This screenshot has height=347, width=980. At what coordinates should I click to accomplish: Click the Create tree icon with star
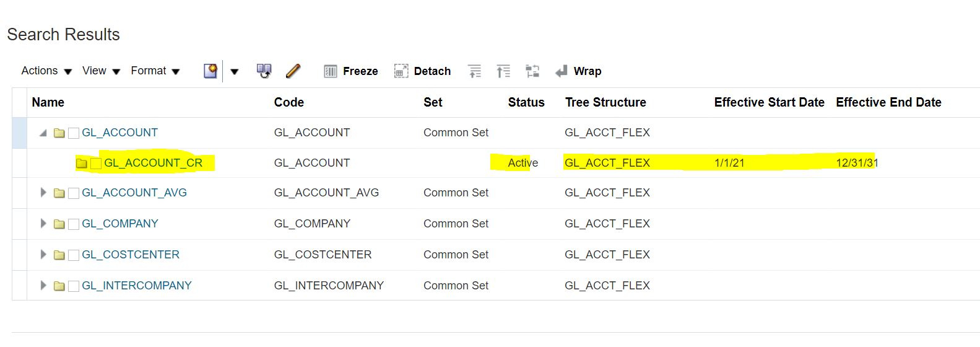click(210, 71)
